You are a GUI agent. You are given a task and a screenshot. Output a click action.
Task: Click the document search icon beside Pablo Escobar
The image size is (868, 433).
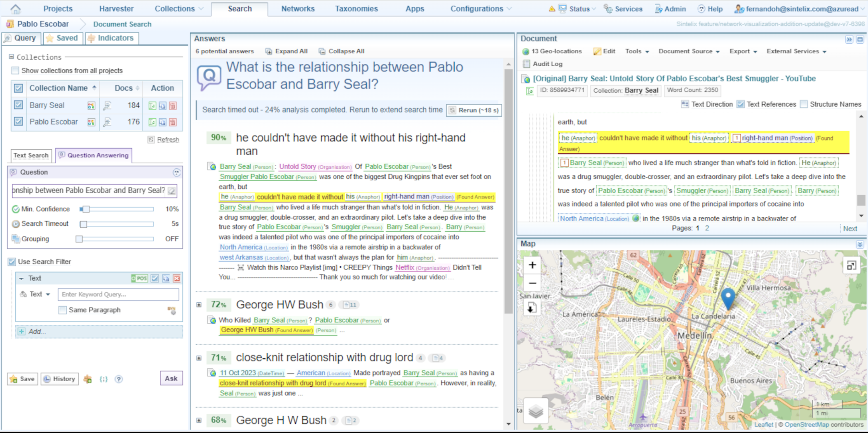(x=107, y=123)
